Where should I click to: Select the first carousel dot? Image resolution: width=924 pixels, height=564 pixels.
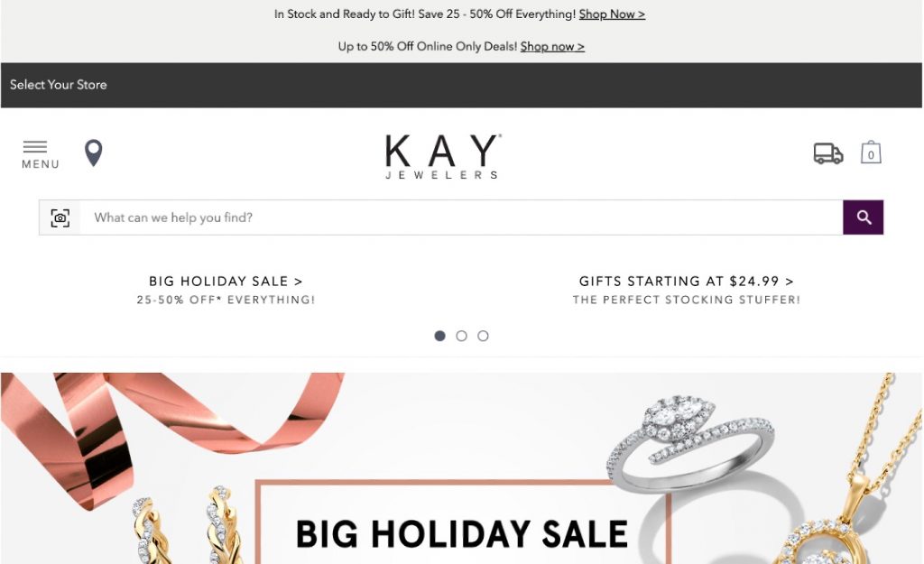click(x=439, y=336)
